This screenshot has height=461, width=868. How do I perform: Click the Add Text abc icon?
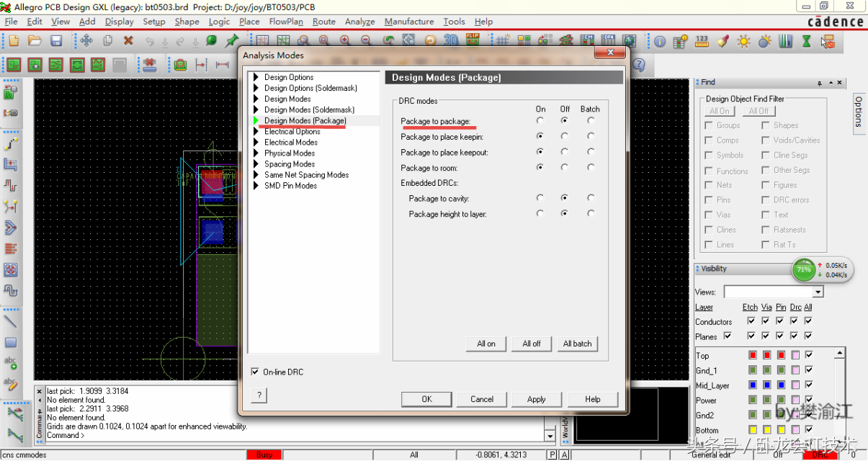(11, 364)
